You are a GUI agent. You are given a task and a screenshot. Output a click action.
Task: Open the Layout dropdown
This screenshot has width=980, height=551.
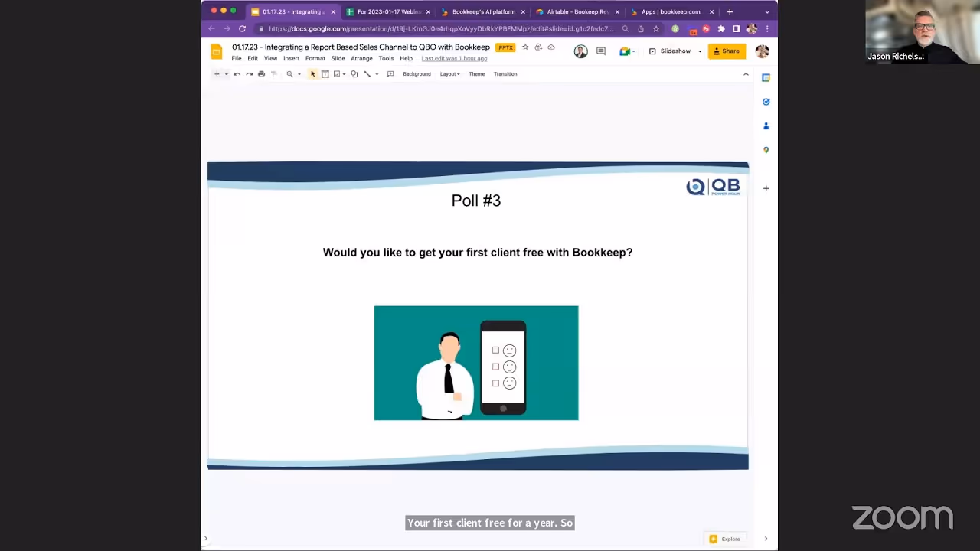[x=449, y=74]
